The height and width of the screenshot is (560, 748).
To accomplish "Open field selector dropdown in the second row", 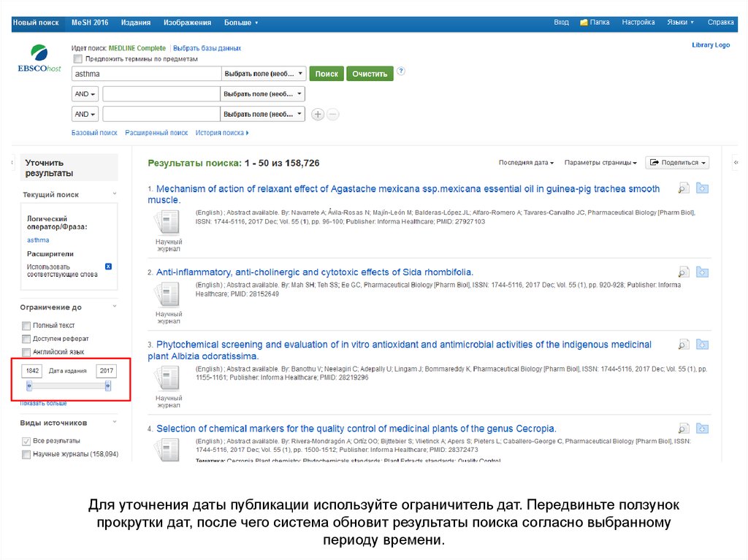I will (x=262, y=94).
